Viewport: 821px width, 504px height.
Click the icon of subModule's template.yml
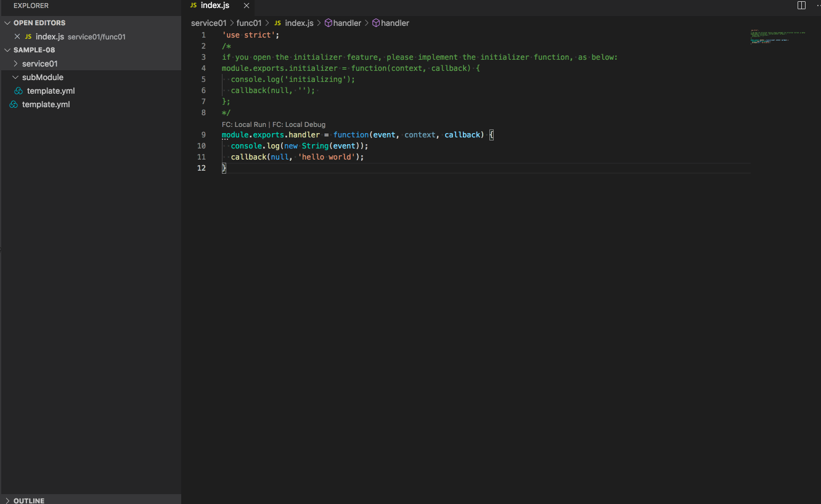click(x=18, y=91)
